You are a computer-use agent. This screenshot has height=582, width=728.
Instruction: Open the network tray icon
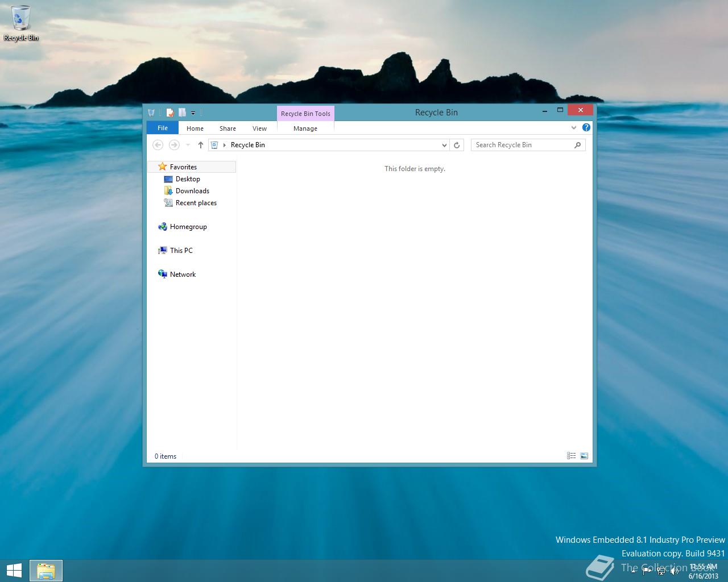661,571
